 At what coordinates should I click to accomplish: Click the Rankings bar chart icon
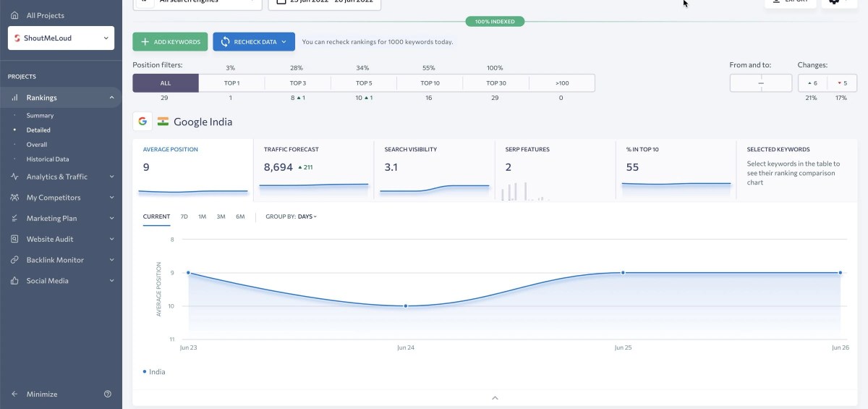tap(14, 98)
